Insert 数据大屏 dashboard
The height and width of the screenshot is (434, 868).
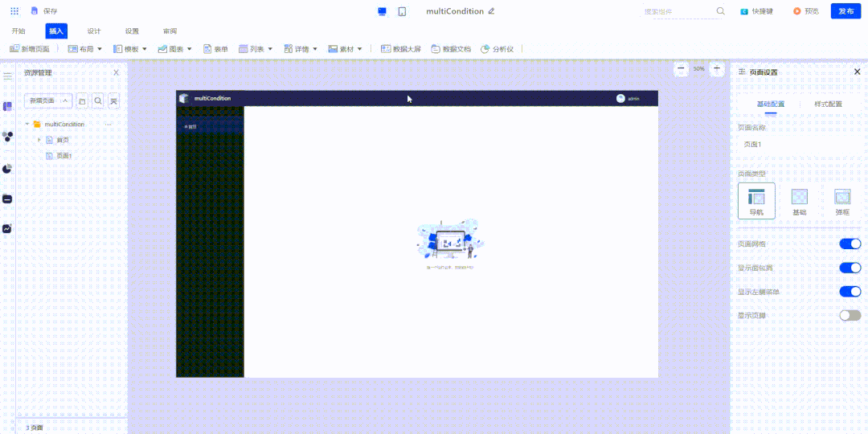click(401, 49)
